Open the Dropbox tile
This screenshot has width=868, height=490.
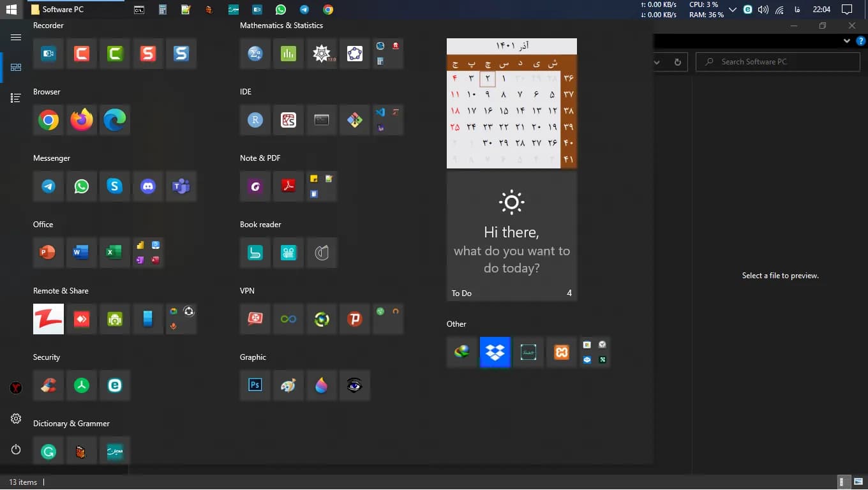495,352
